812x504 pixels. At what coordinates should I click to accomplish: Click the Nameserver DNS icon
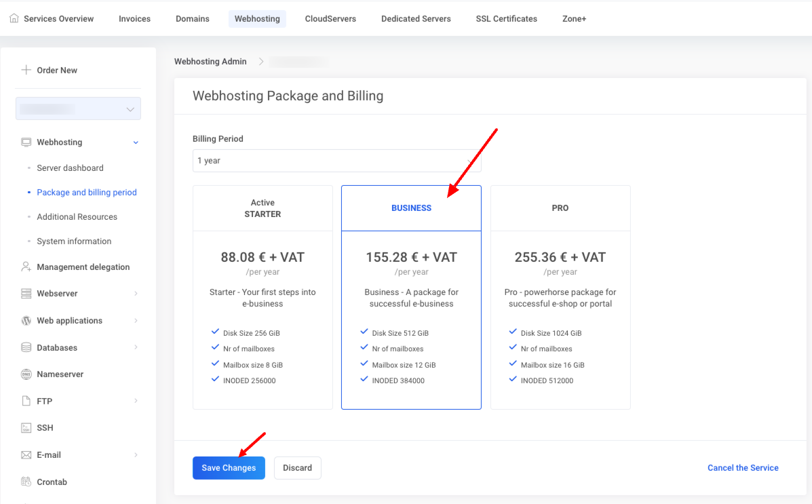tap(26, 374)
